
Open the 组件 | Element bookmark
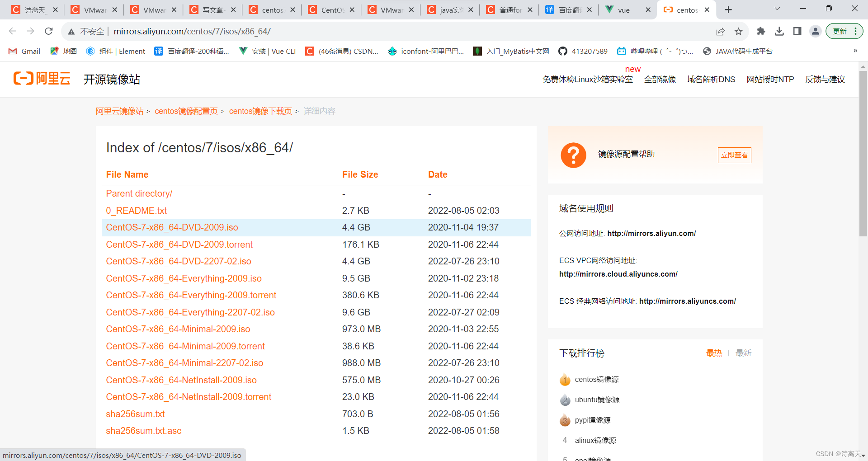pyautogui.click(x=116, y=51)
